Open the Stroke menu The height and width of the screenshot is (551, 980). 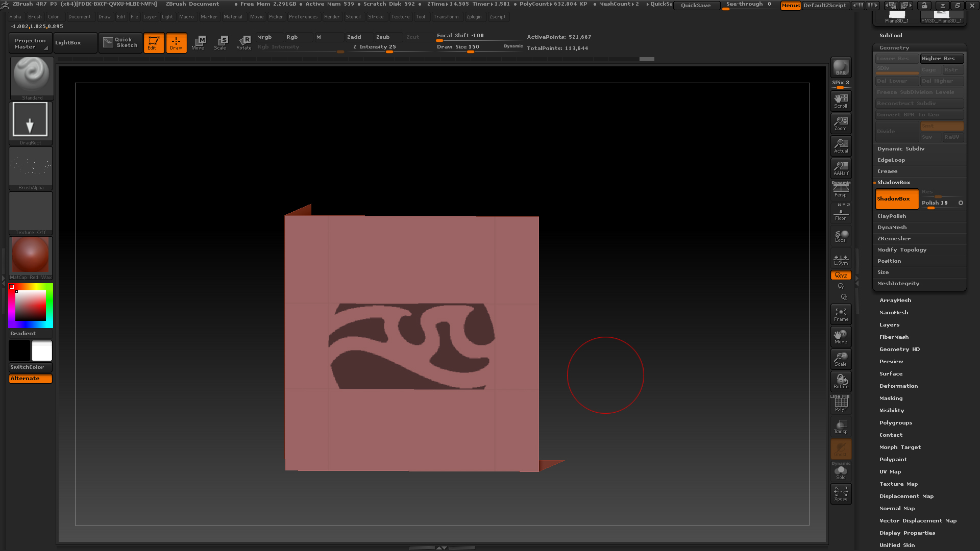pos(376,17)
